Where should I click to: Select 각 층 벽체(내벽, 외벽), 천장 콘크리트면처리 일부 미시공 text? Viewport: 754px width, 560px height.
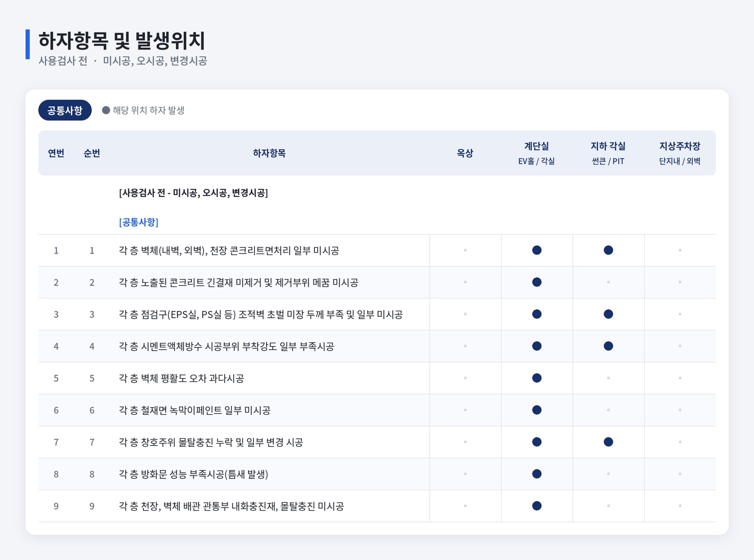tap(229, 250)
